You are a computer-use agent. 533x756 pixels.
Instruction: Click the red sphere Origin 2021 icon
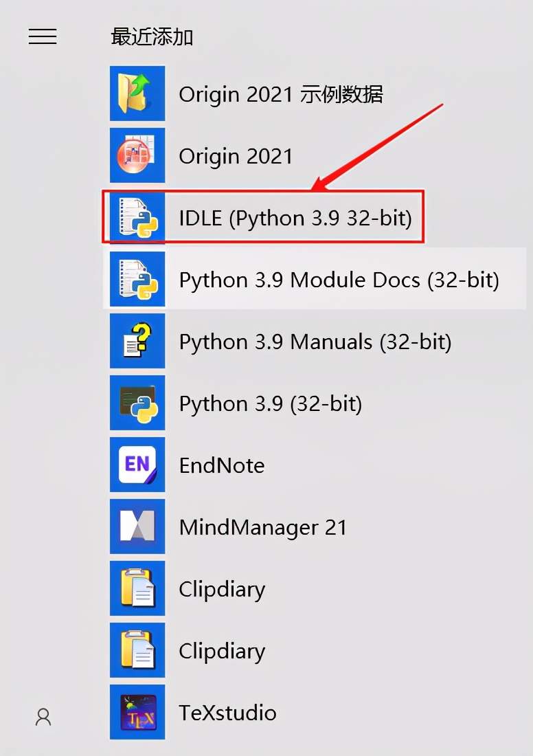pos(137,155)
